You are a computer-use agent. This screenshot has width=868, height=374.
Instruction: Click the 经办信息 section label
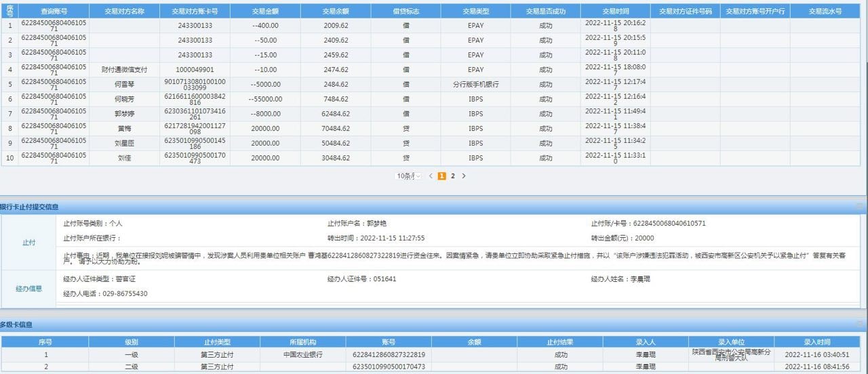(x=28, y=289)
